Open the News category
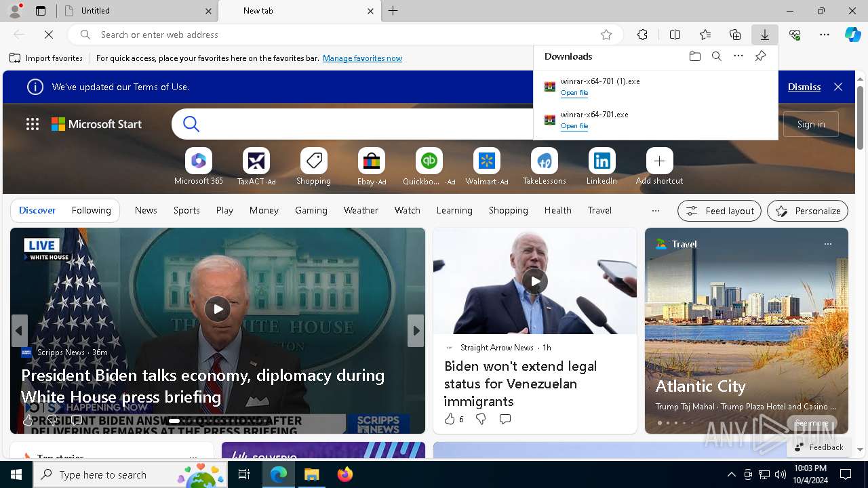The width and height of the screenshot is (868, 488). (x=146, y=210)
